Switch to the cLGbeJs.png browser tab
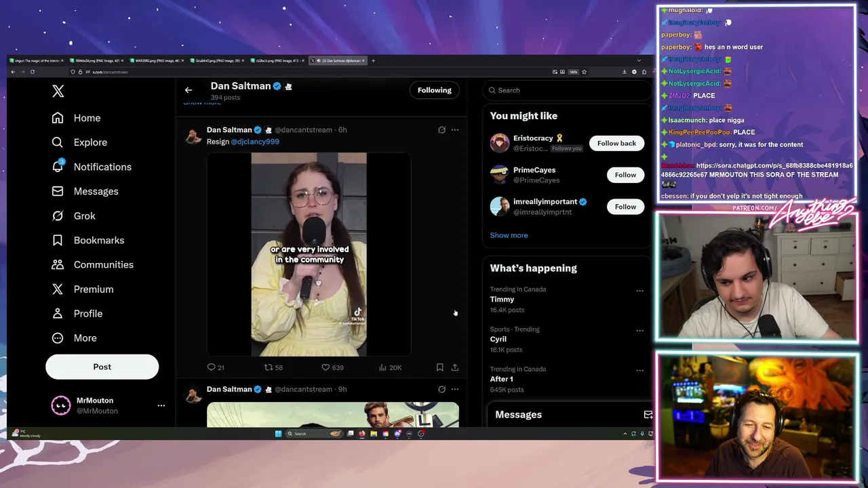Image resolution: width=868 pixels, height=488 pixels. (x=276, y=60)
